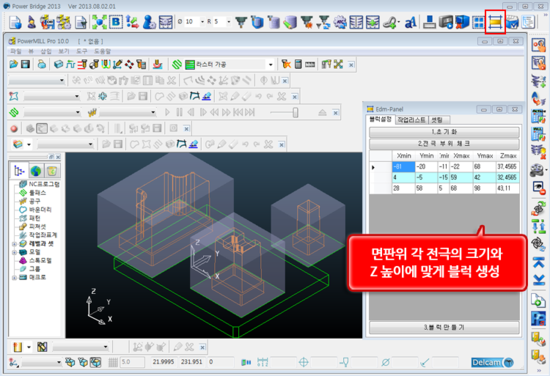Click the aA text icon in Power Bridge toolbar
The width and height of the screenshot is (550, 376).
[x=410, y=23]
